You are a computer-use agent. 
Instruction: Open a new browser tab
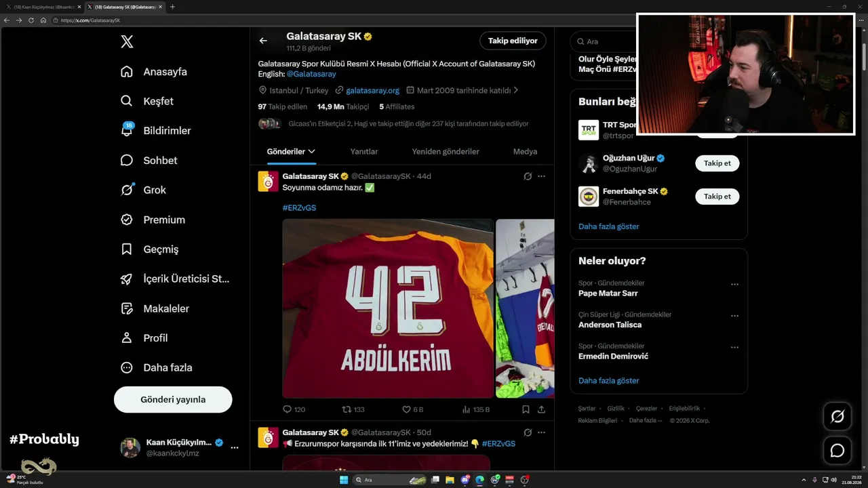(x=172, y=7)
